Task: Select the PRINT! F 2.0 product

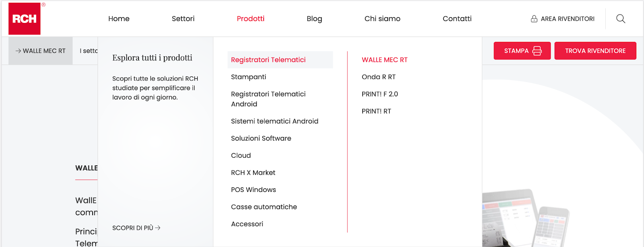Action: click(x=380, y=94)
